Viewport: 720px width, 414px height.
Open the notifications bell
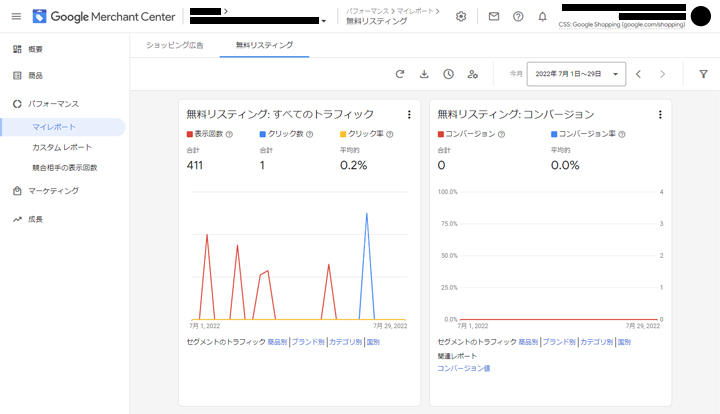click(542, 16)
